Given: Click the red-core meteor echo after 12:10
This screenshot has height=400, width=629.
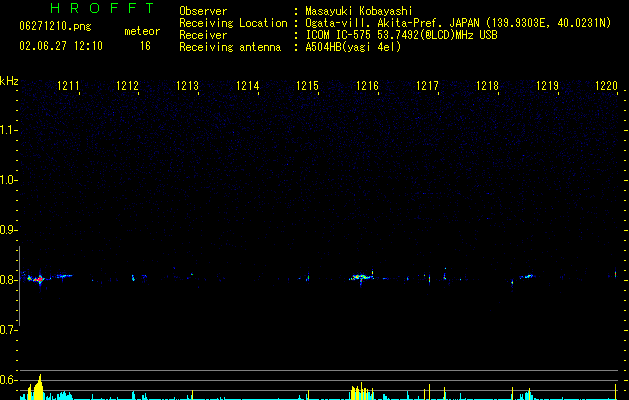Looking at the screenshot, I should 38,279.
